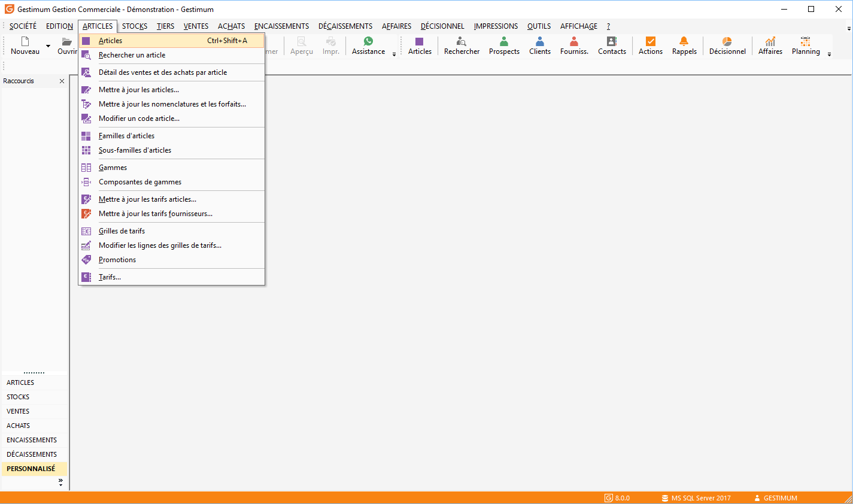Close the Raccourcis panel

click(x=62, y=81)
